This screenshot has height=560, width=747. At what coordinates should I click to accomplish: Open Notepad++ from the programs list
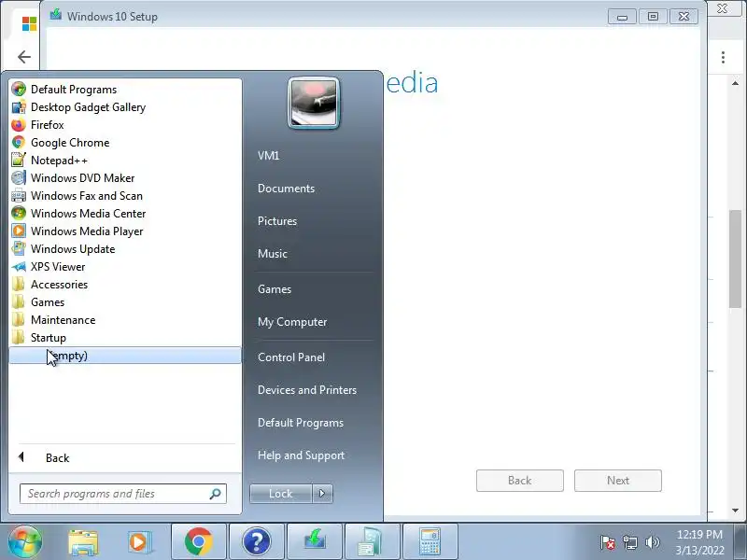pos(125,161)
